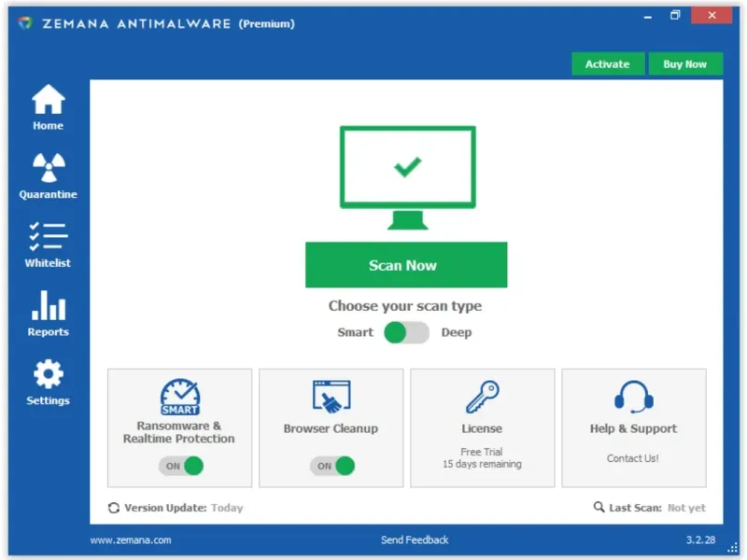
Task: Minimize the Zemana AntiMalware window
Action: pos(648,16)
